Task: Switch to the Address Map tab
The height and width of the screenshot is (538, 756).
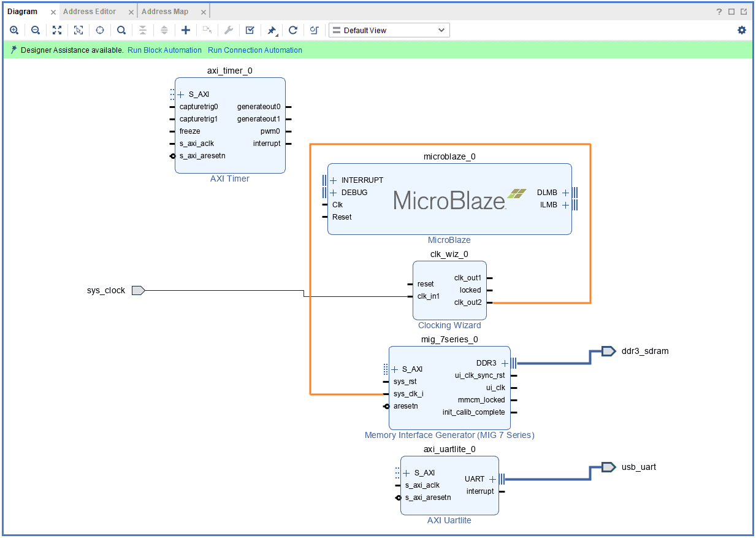Action: (x=165, y=12)
